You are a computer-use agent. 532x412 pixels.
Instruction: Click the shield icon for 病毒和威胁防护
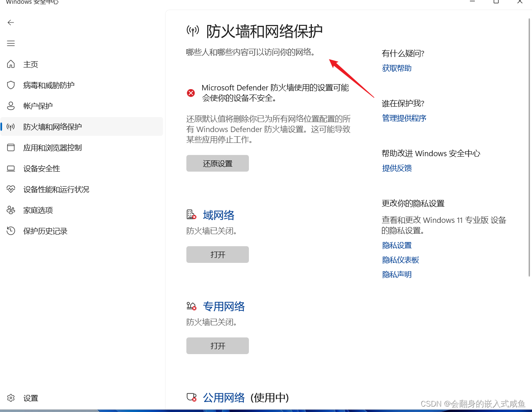(11, 85)
